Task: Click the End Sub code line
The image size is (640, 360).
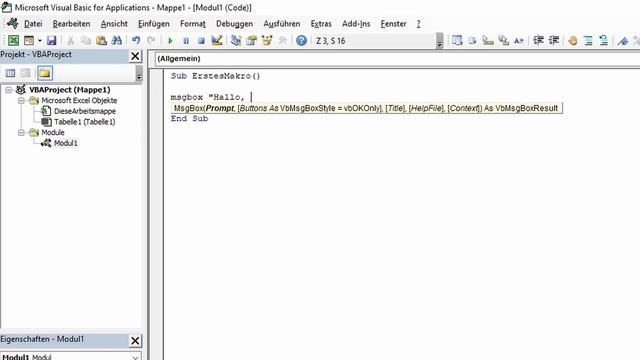Action: tap(189, 118)
